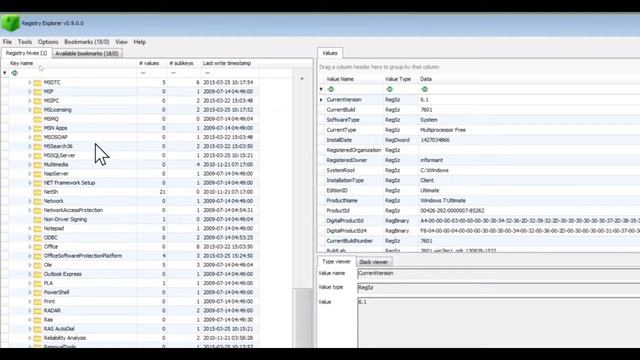Click the Non-Driver Signing folder icon
Image resolution: width=640 pixels, height=360 pixels.
(x=38, y=220)
